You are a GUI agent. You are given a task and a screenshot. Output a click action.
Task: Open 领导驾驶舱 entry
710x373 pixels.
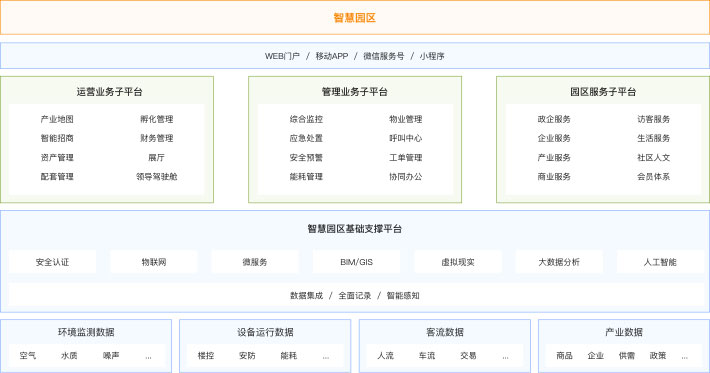click(157, 177)
